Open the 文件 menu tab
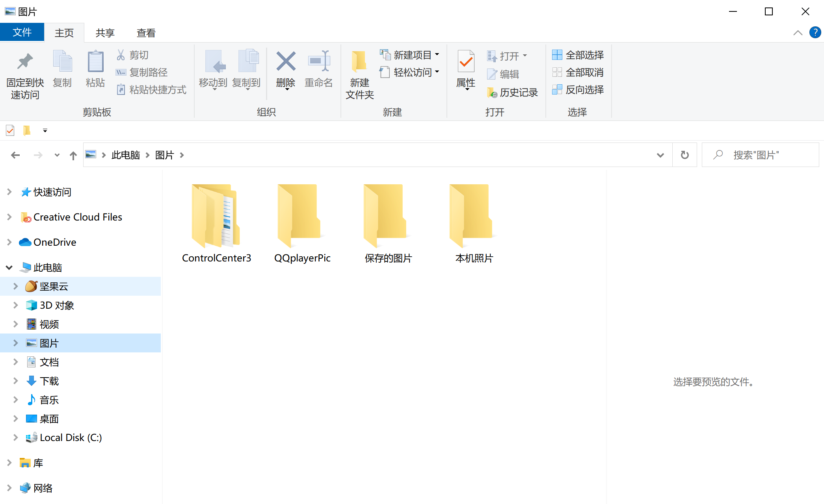Screen dimensions: 824x504 pyautogui.click(x=22, y=32)
